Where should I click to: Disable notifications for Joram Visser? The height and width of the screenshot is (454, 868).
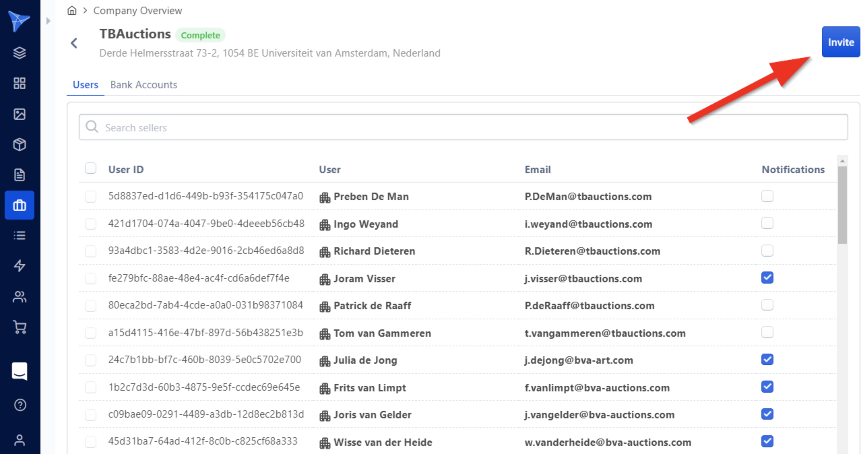[767, 278]
